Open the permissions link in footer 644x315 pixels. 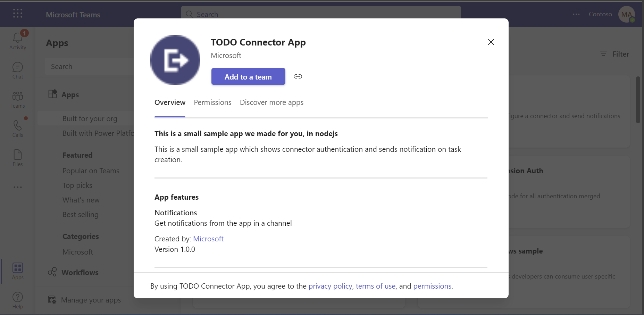pyautogui.click(x=432, y=286)
